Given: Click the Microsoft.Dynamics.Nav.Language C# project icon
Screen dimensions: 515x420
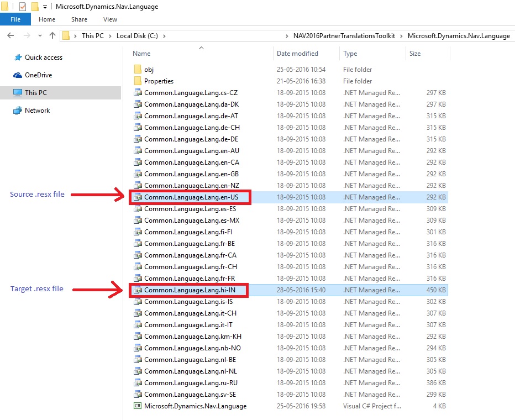Looking at the screenshot, I should (x=138, y=406).
